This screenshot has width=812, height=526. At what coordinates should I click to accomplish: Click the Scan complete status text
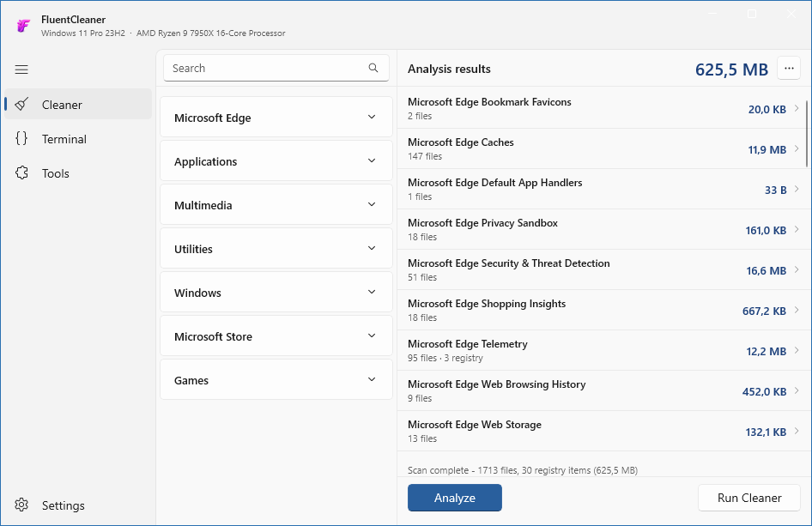(x=523, y=470)
